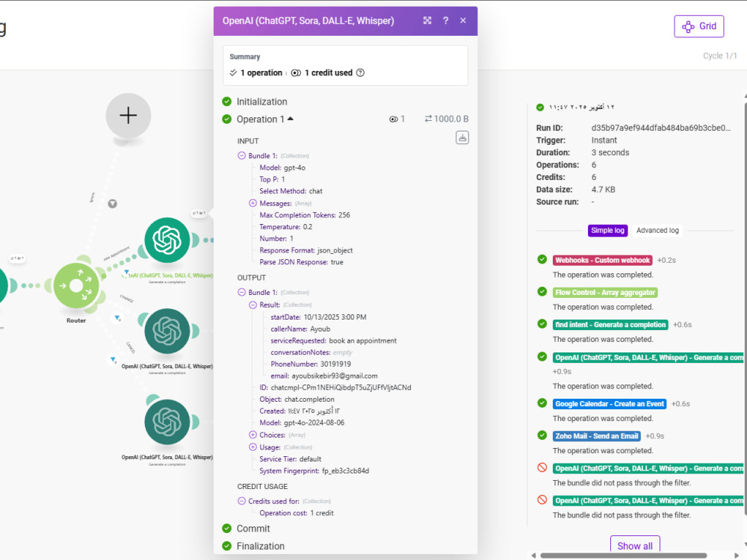
Task: Expand the OpenAI panel to full screen
Action: [427, 20]
